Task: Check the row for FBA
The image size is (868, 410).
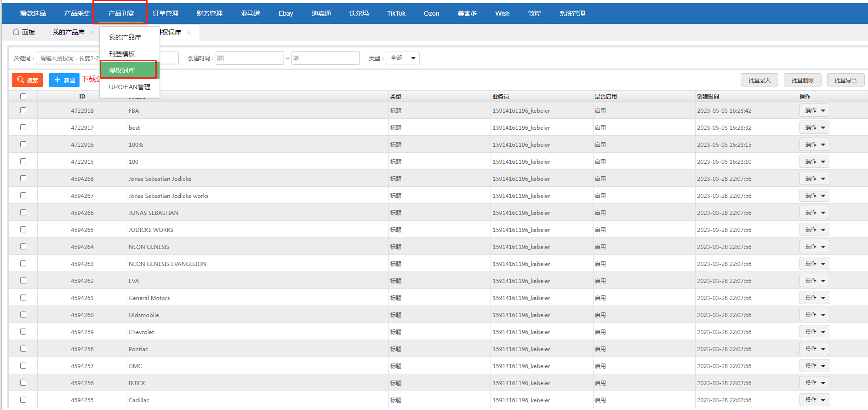Action: (23, 110)
